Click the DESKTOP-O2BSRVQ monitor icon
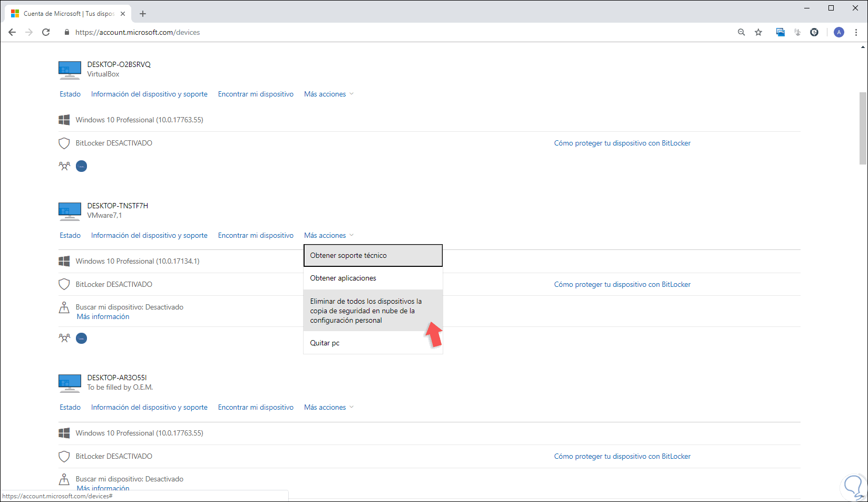The image size is (868, 502). click(70, 70)
